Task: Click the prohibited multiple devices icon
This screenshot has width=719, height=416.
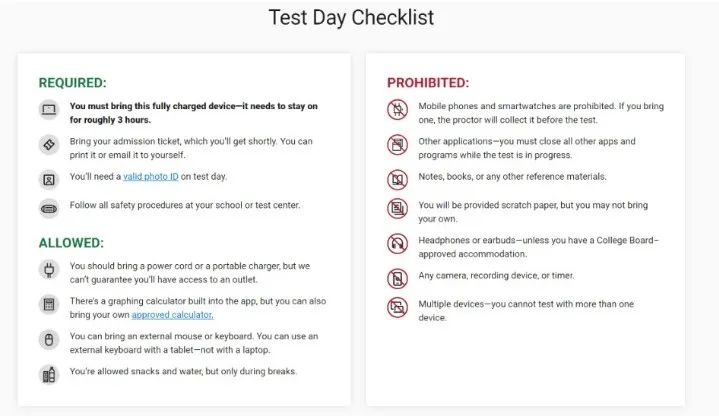Action: [398, 307]
